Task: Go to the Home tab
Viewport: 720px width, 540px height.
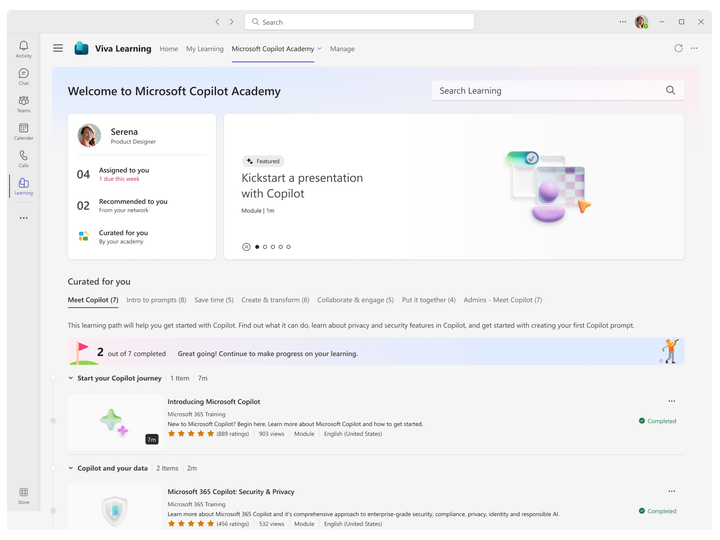Action: tap(169, 49)
